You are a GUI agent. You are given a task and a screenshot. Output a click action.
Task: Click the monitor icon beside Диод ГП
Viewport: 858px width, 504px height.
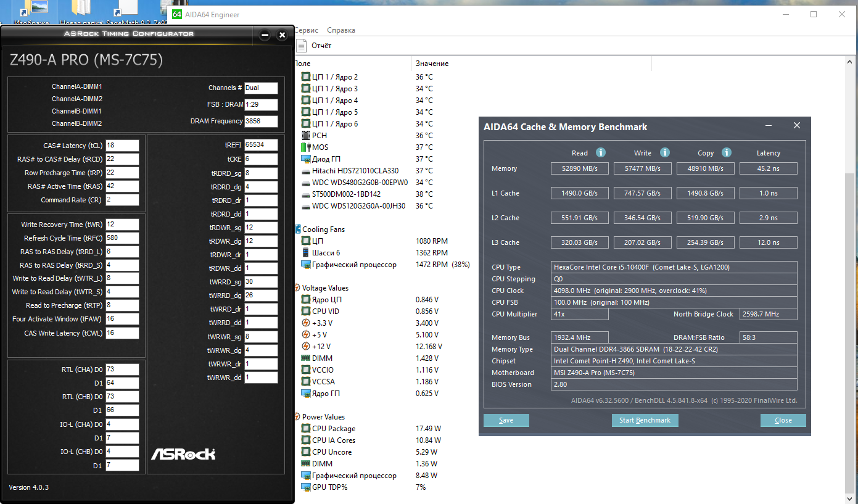[306, 159]
